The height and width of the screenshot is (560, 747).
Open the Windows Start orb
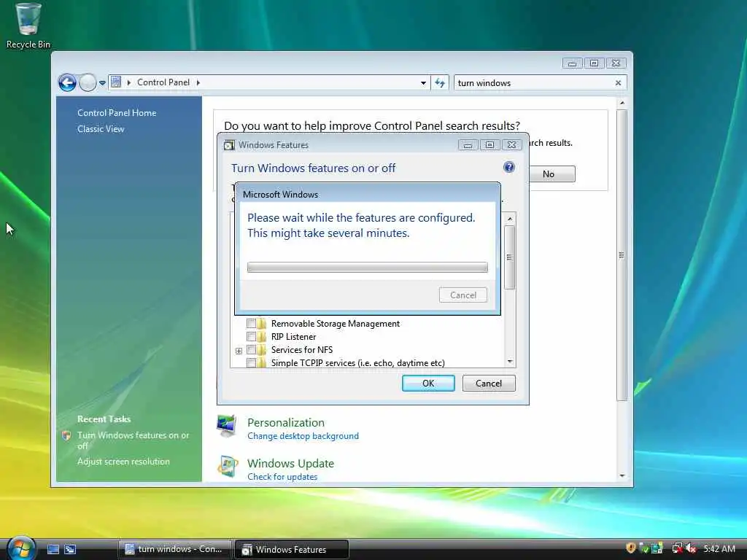[x=20, y=548]
